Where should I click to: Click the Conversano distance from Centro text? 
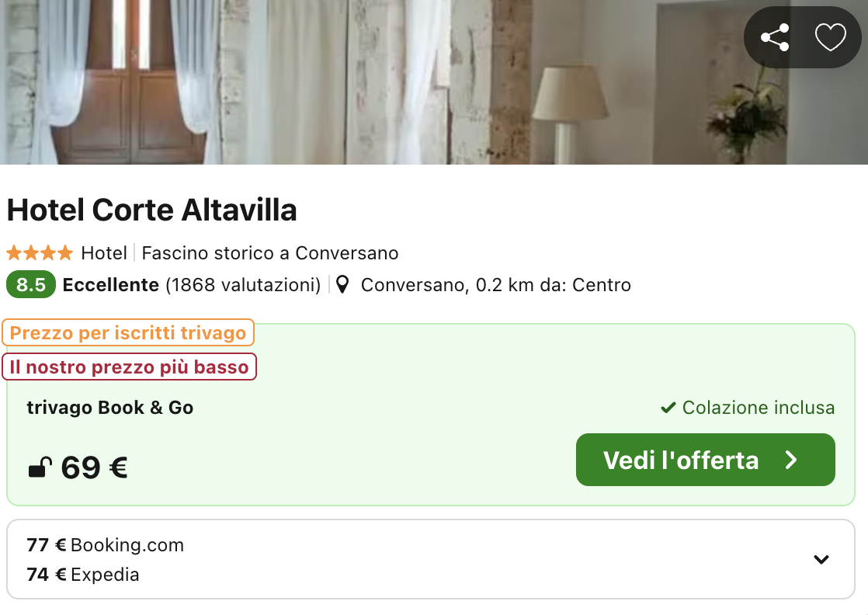point(495,285)
